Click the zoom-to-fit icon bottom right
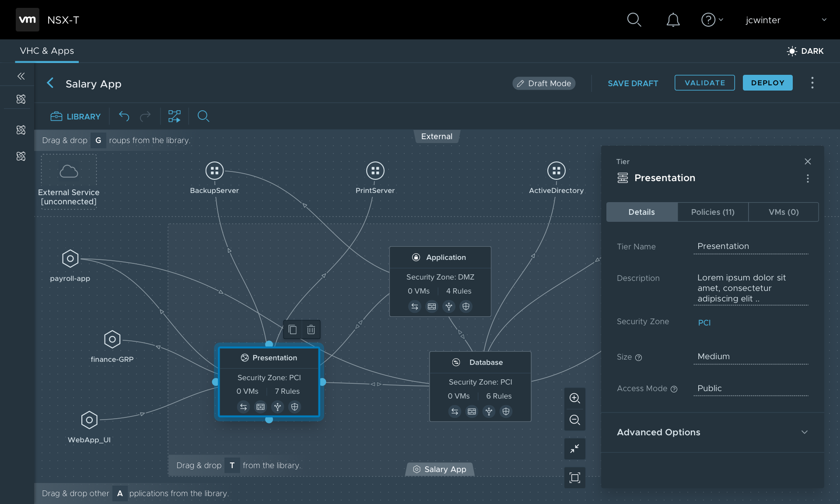 pos(575,478)
